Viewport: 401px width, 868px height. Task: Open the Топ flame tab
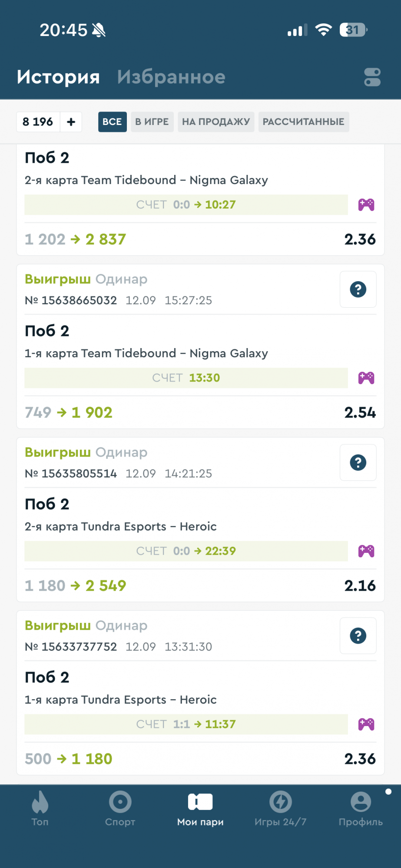pos(40,808)
